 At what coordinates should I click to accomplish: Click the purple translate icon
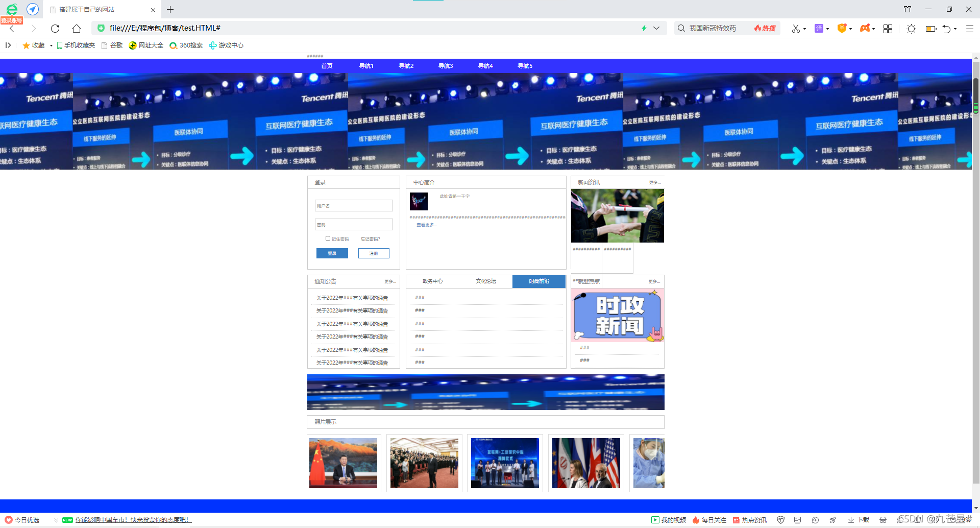(x=819, y=28)
